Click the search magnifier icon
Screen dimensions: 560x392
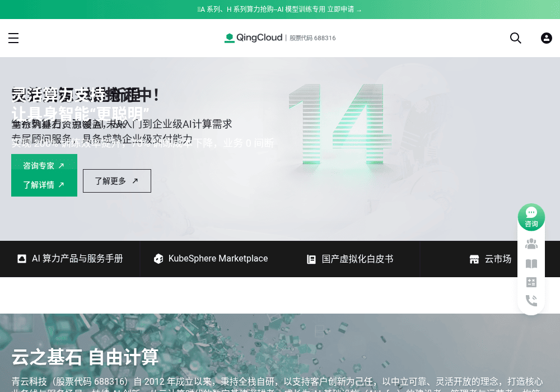click(x=515, y=38)
